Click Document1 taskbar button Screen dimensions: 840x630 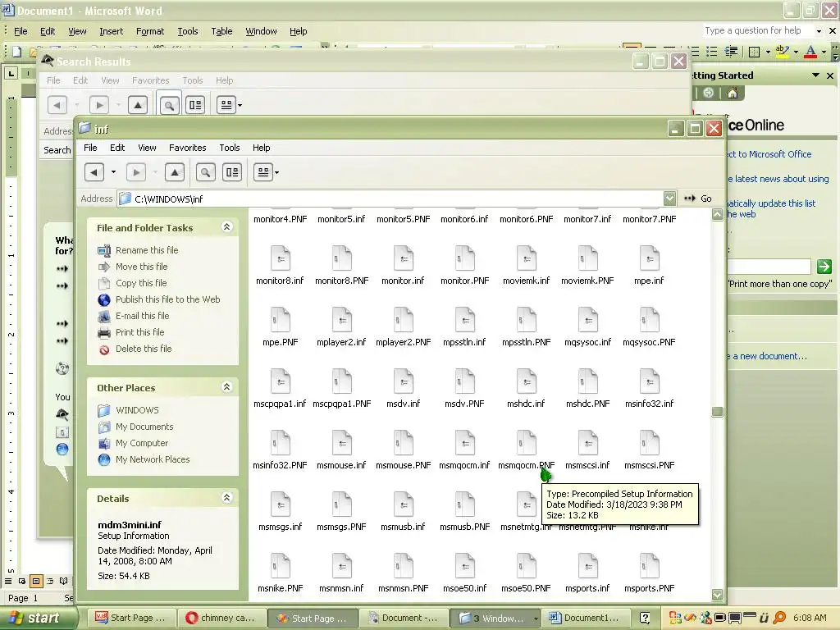pyautogui.click(x=584, y=619)
